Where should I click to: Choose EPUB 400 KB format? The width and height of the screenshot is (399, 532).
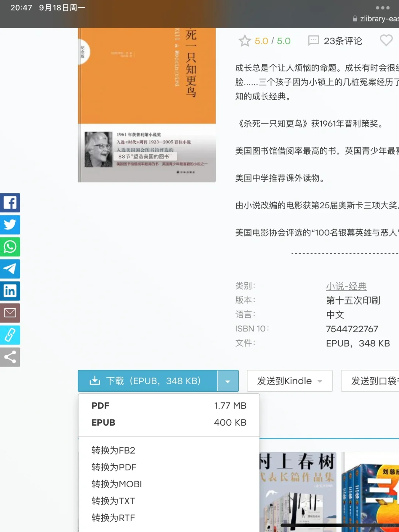(x=169, y=422)
